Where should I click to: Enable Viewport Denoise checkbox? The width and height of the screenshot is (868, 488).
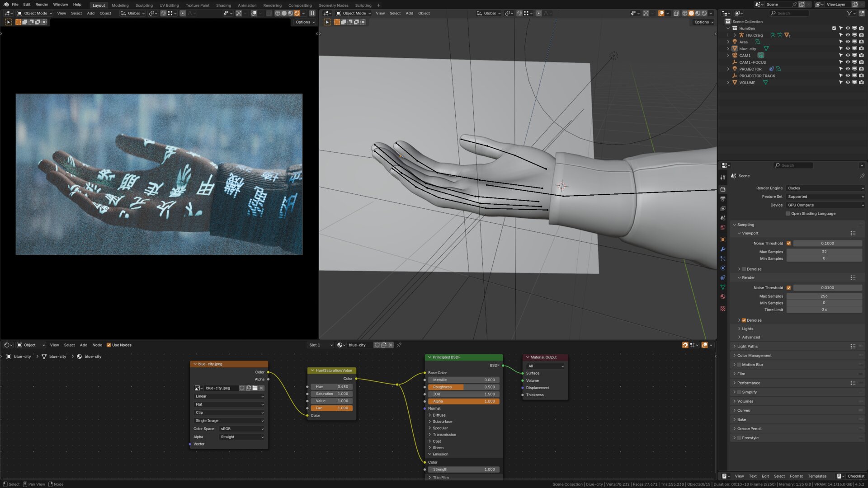pyautogui.click(x=744, y=269)
